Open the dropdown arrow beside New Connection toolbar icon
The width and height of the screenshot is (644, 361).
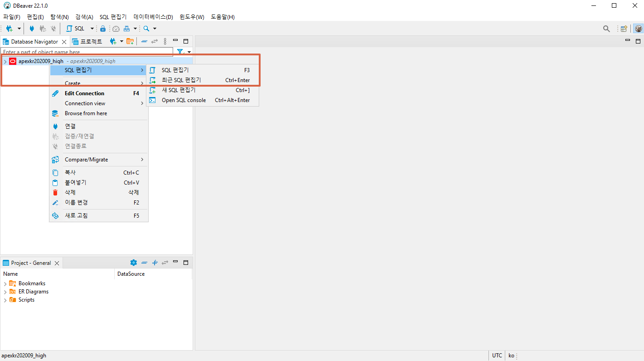point(19,29)
